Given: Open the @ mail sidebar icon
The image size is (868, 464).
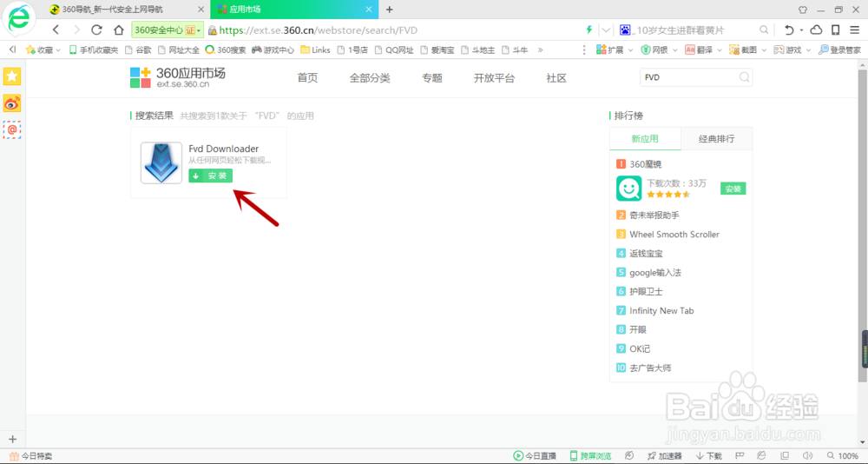Looking at the screenshot, I should click(12, 129).
